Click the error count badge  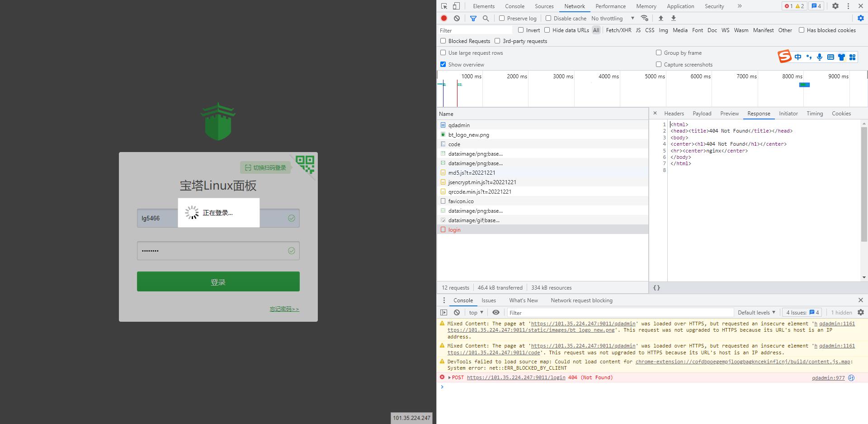(789, 6)
